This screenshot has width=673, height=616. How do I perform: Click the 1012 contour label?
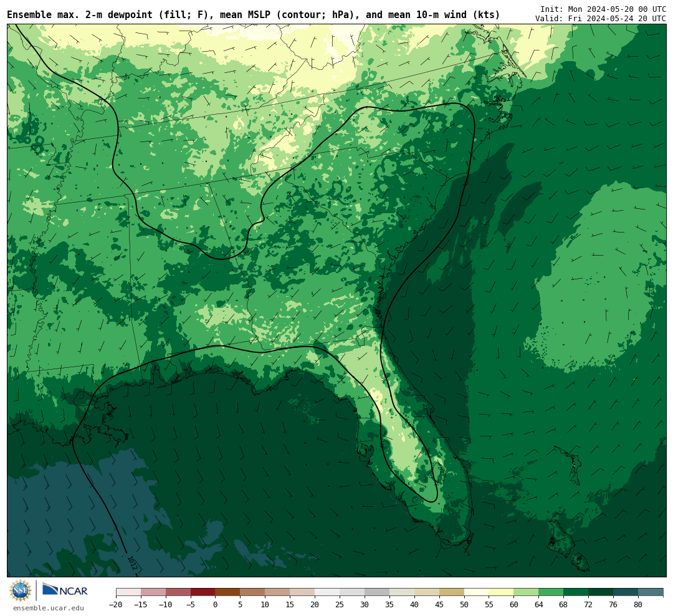tap(132, 563)
